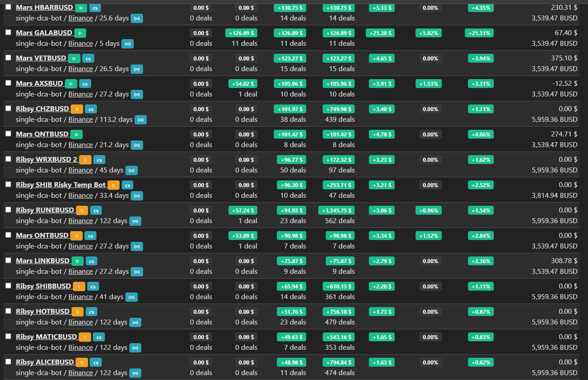Click the pause status icon for Ribsy ALICEBUSD

(x=82, y=362)
